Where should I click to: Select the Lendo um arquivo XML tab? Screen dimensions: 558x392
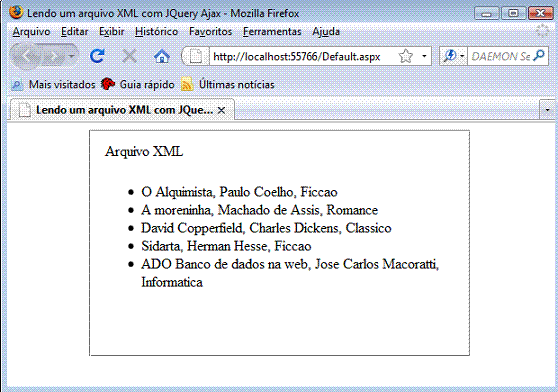pyautogui.click(x=122, y=110)
